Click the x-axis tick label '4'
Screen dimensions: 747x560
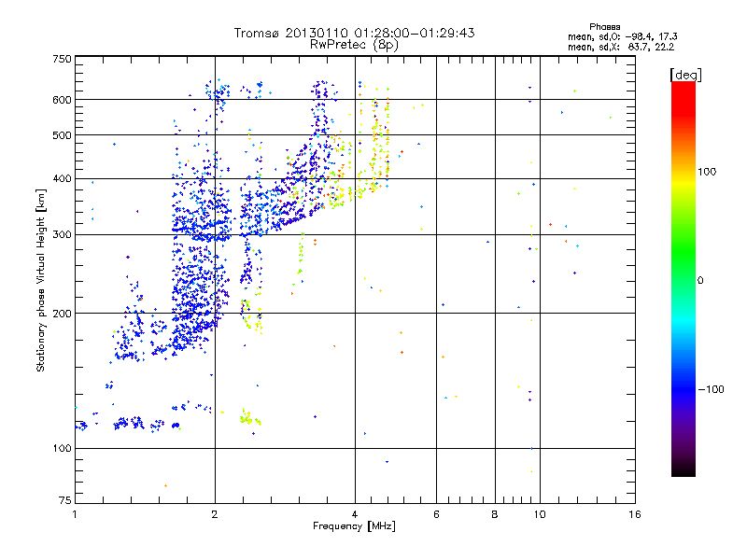pos(355,514)
